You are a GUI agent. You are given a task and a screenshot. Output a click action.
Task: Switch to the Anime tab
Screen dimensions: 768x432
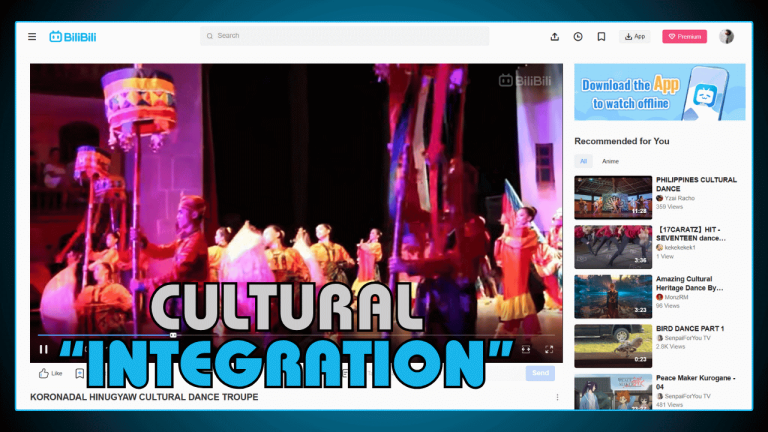610,161
